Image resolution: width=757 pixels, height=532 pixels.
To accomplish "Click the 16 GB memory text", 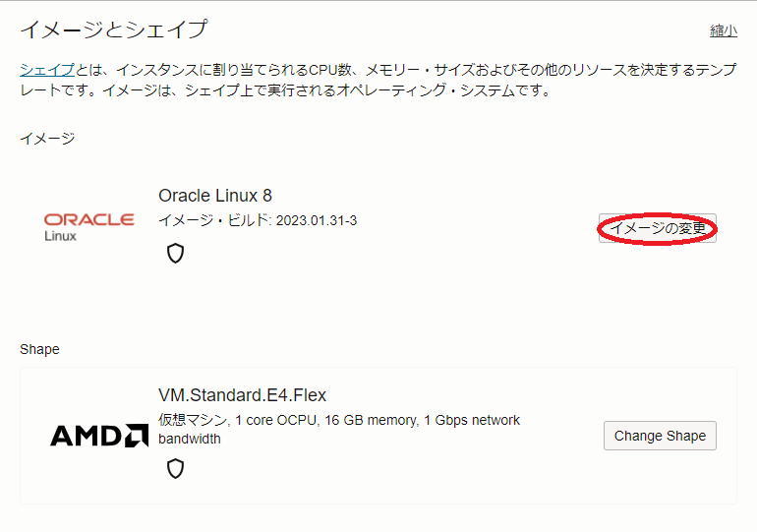I will (x=370, y=420).
